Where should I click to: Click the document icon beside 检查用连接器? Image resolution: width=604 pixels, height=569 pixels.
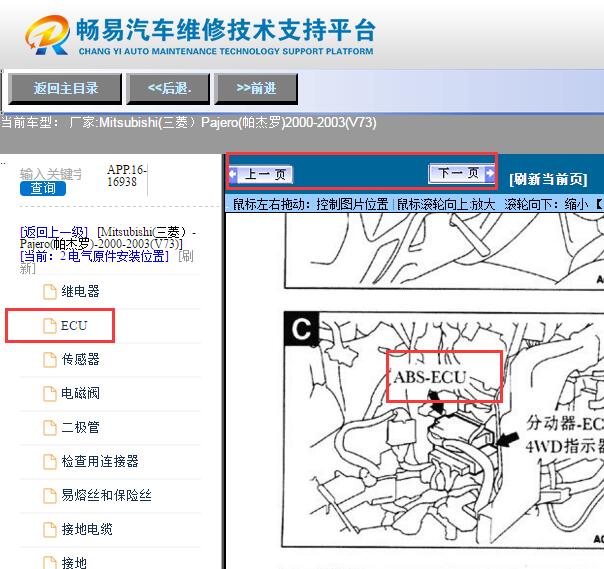click(50, 462)
